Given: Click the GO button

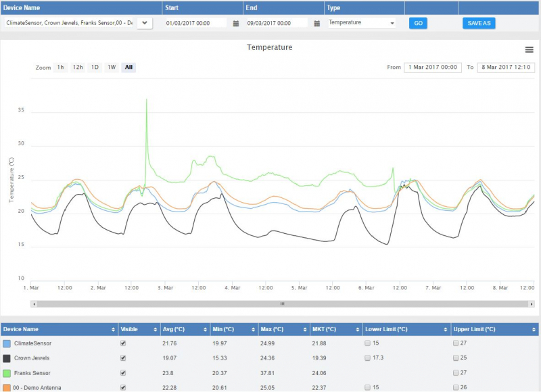Looking at the screenshot, I should [418, 23].
